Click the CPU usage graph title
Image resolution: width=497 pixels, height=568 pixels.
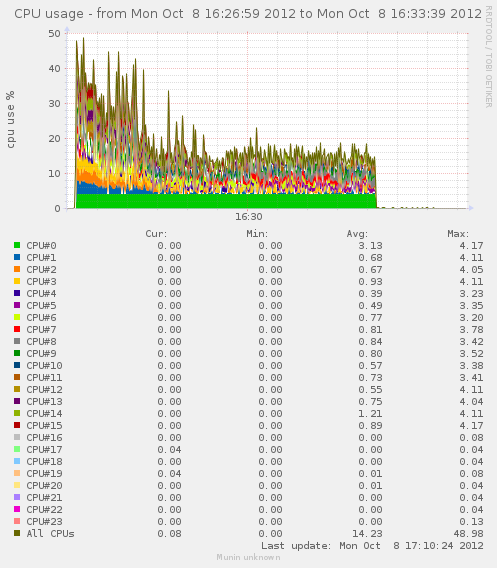(248, 14)
